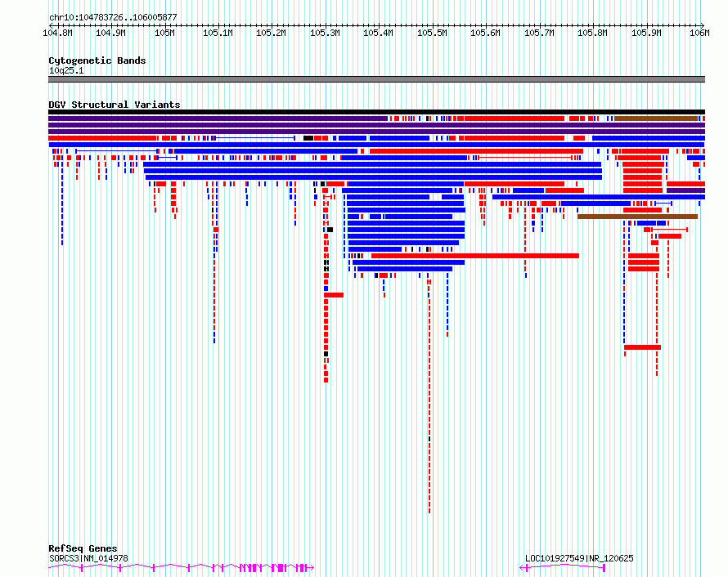
Task: Click the 10q25.1 band label
Action: point(66,70)
